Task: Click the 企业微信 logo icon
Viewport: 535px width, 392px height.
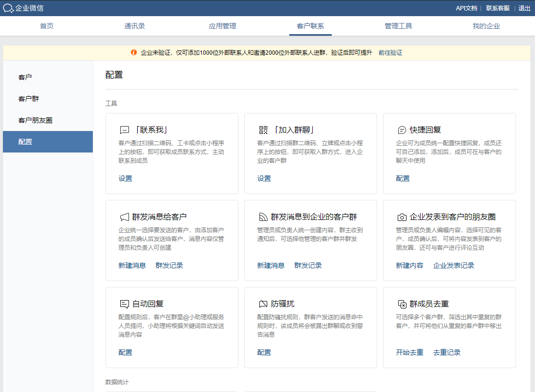Action: 8,8
